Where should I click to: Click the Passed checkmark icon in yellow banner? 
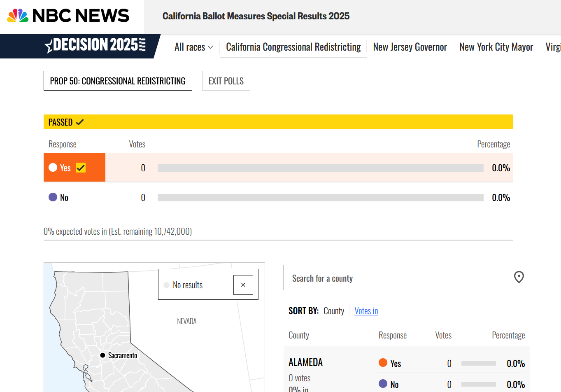point(80,122)
